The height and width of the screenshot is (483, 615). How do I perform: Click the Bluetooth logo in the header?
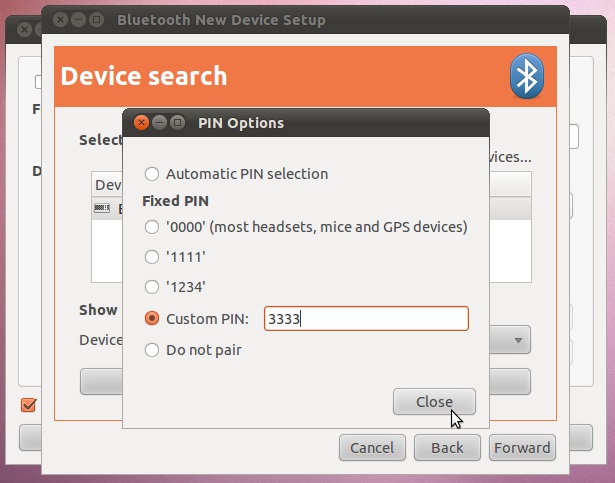click(526, 77)
